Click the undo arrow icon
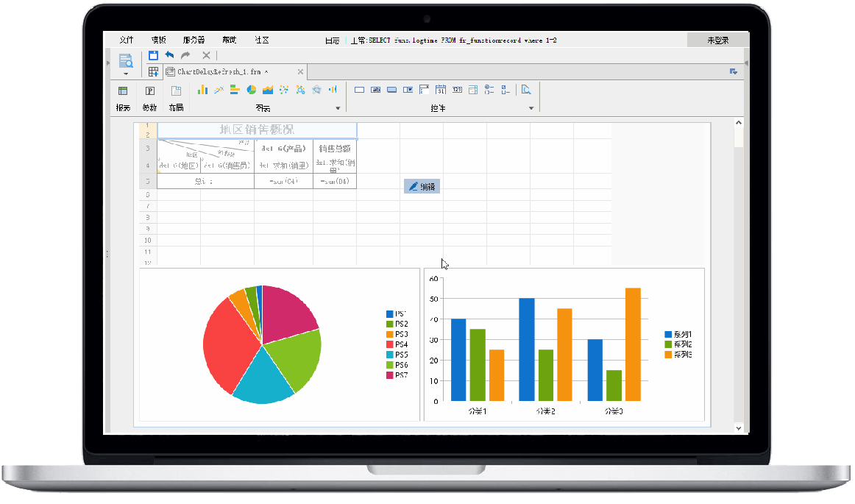855x504 pixels. click(169, 55)
